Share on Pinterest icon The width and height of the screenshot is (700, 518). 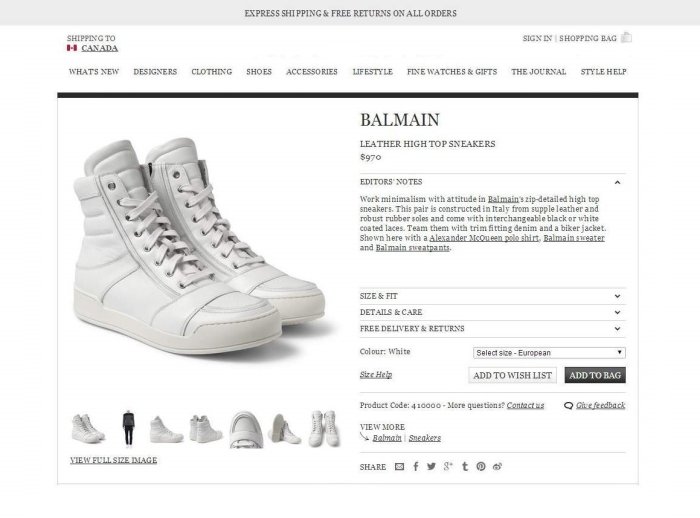click(481, 466)
